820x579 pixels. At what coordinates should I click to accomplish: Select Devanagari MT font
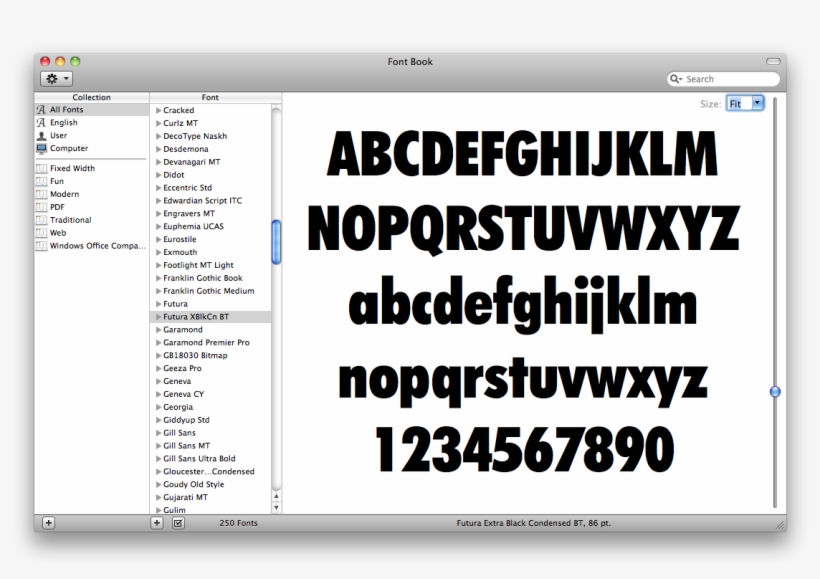(191, 162)
